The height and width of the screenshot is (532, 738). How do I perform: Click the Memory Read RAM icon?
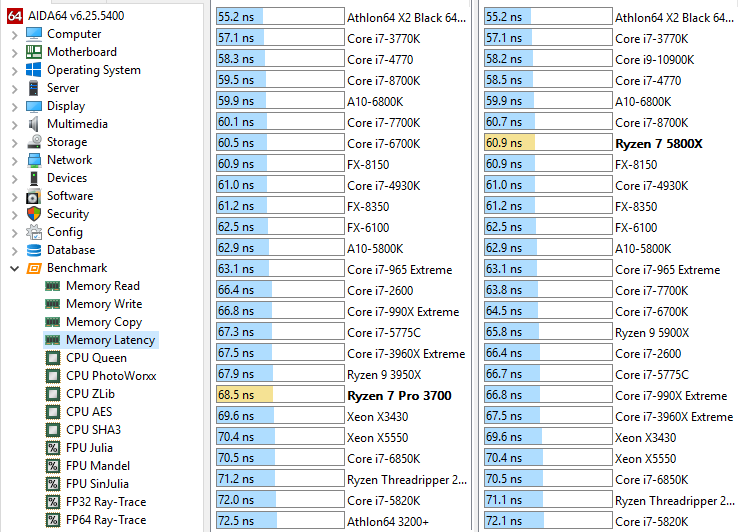pos(53,286)
